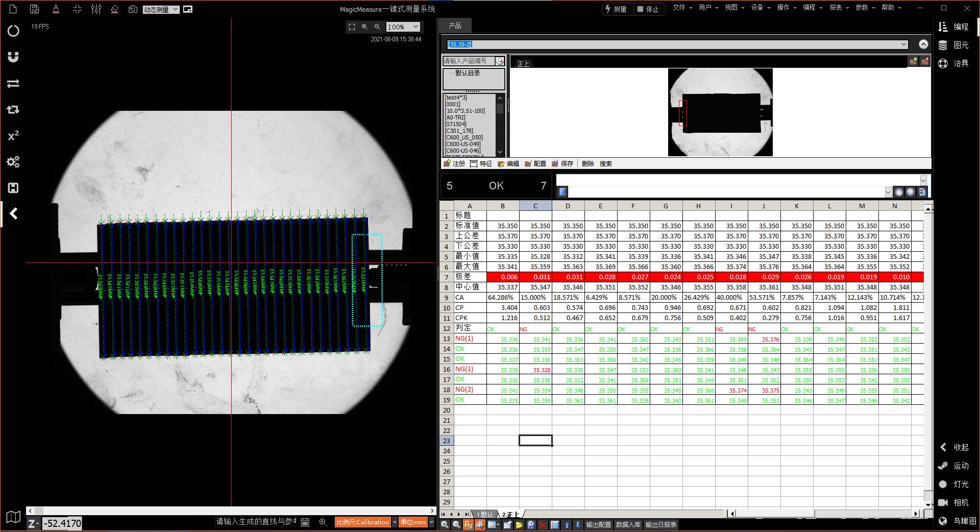The image size is (980, 532).
Task: Open 灯光 lighting panel in right sidebar
Action: (953, 484)
